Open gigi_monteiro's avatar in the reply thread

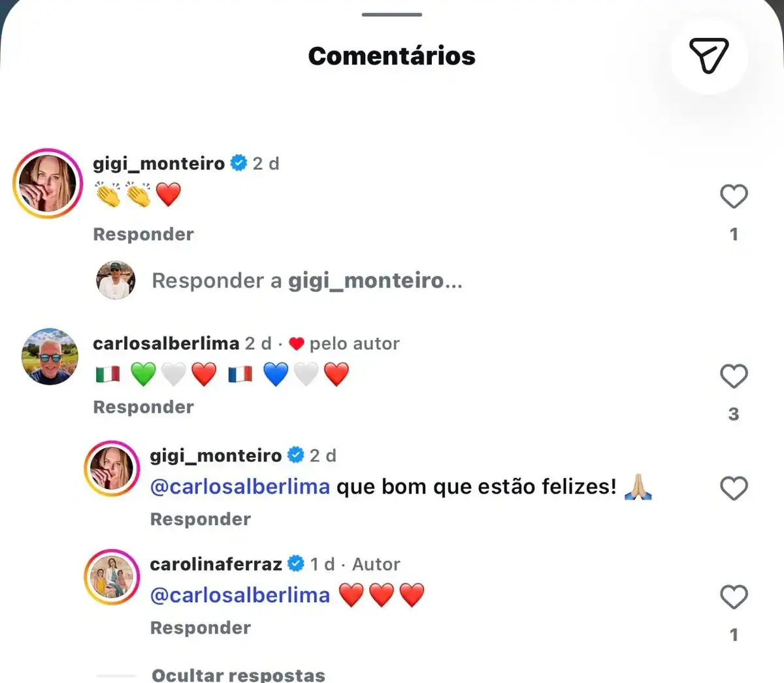[x=112, y=469]
